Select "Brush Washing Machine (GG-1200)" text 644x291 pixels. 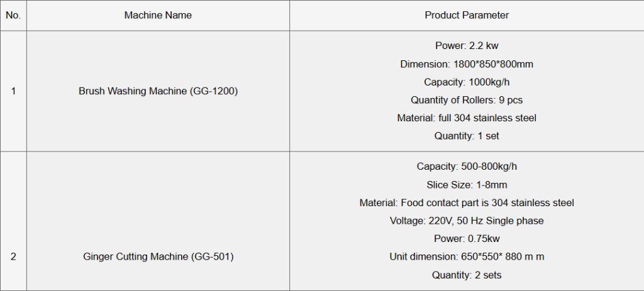[x=158, y=91]
